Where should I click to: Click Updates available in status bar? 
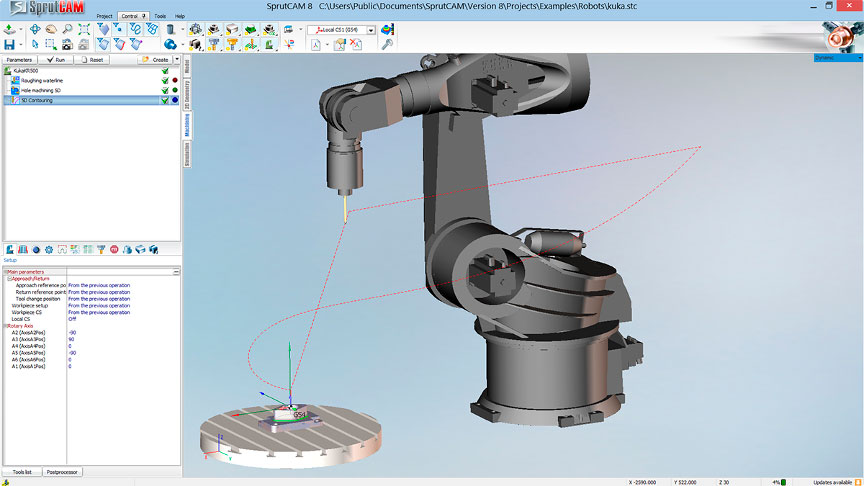click(x=833, y=482)
